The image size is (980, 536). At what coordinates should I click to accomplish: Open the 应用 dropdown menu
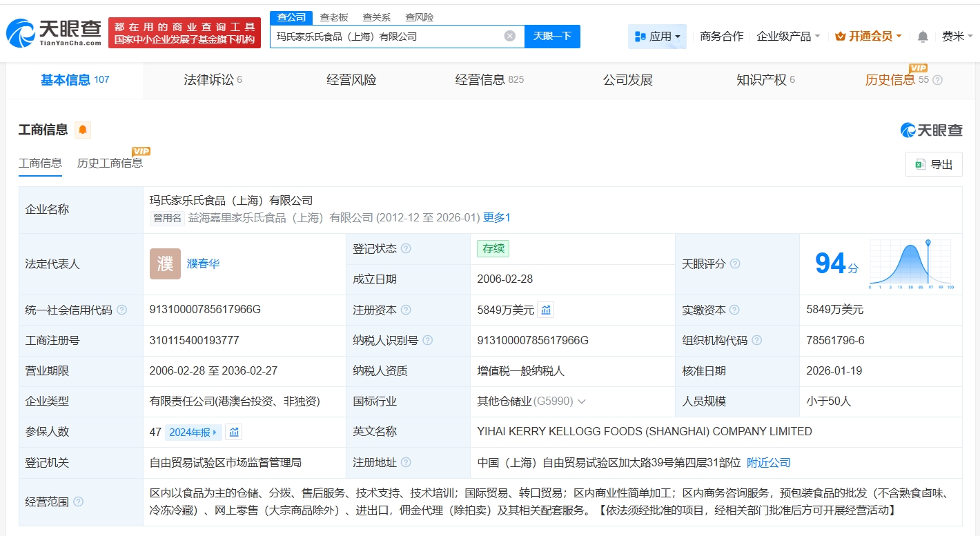tap(657, 37)
